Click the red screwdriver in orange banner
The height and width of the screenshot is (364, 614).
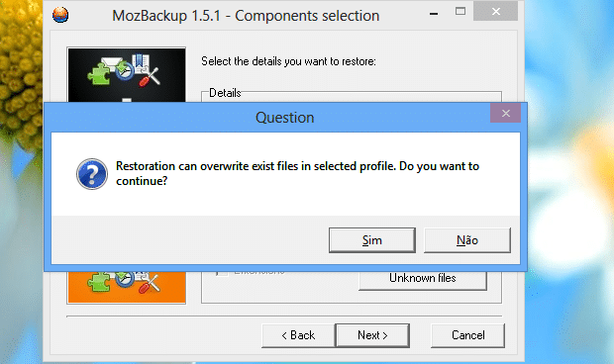pos(150,284)
